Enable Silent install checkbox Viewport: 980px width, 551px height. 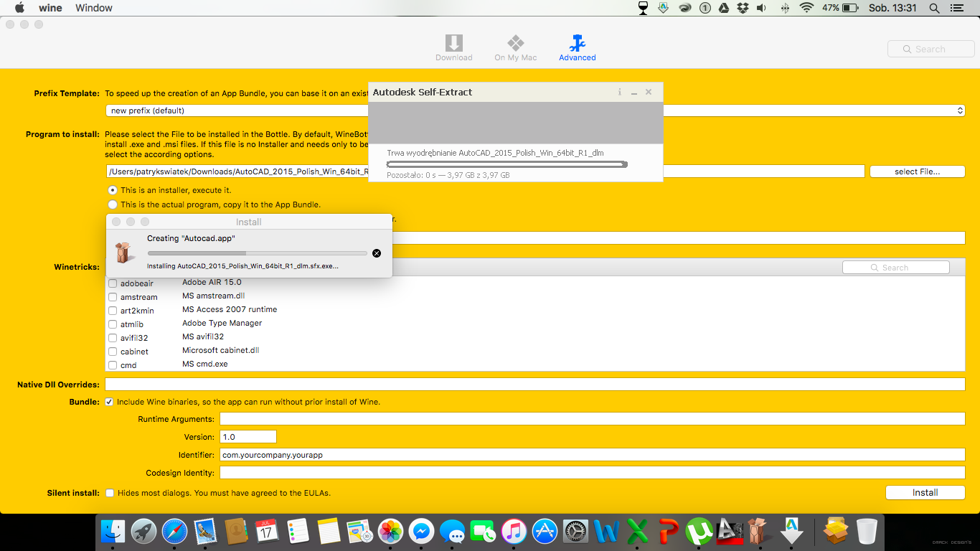(110, 493)
